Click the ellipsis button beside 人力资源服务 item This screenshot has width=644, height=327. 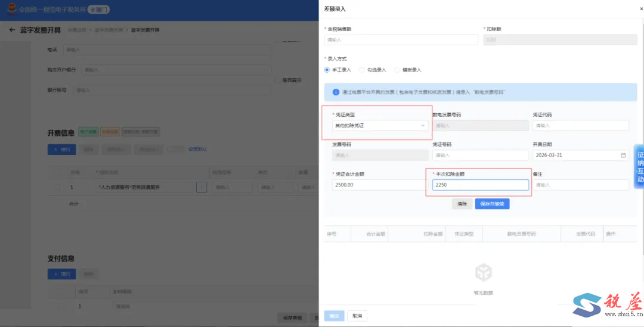202,187
